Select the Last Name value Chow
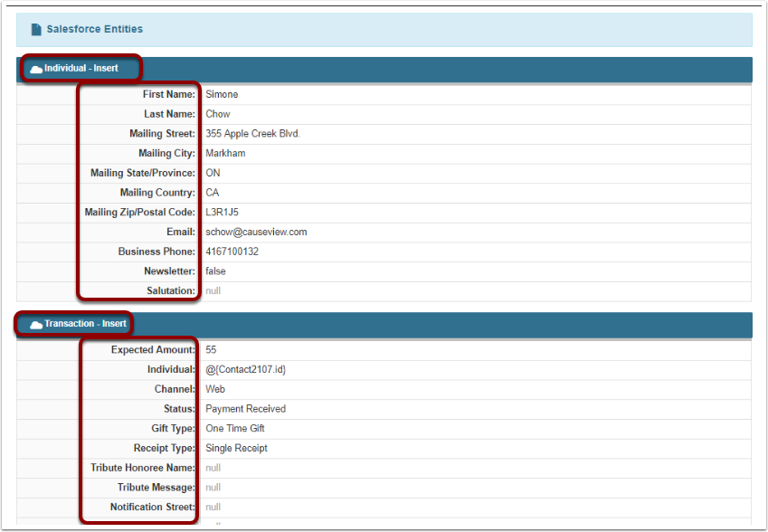768x532 pixels. point(217,114)
